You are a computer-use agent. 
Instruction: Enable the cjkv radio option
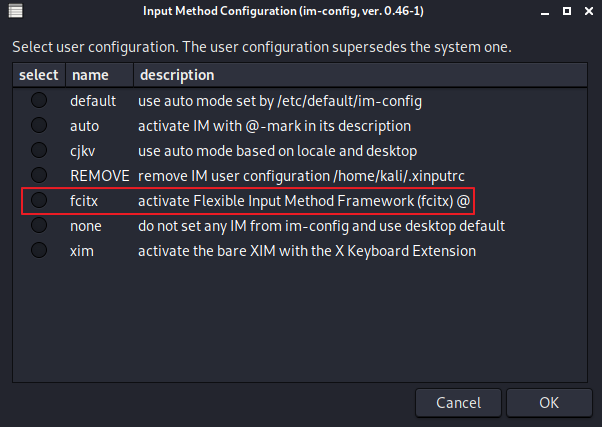point(39,150)
